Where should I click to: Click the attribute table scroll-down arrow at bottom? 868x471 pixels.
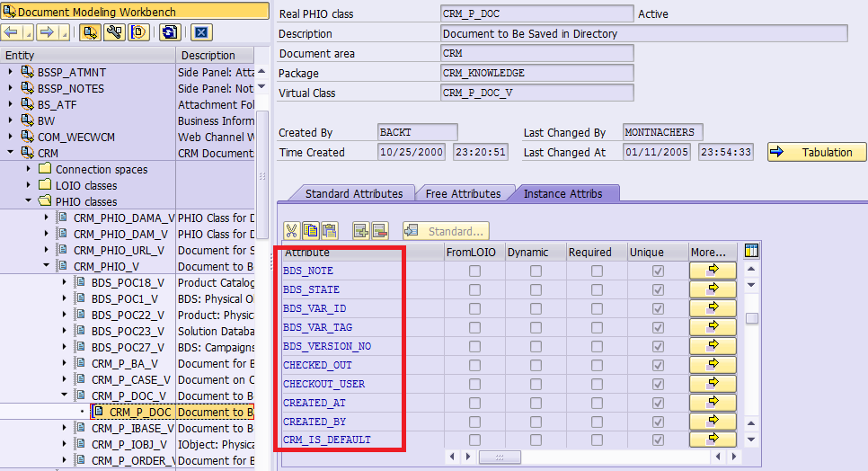tap(751, 440)
